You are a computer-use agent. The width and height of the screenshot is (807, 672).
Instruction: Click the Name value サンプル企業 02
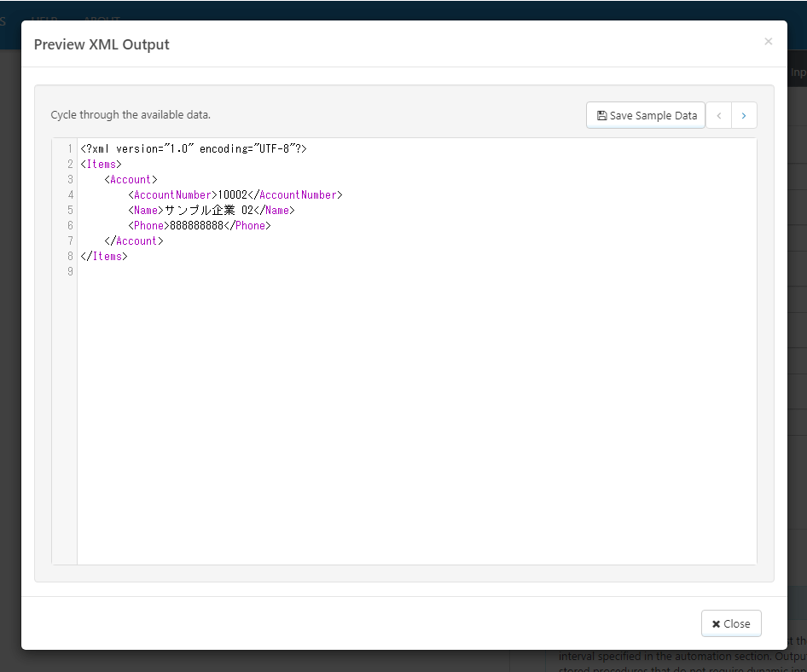coord(208,210)
